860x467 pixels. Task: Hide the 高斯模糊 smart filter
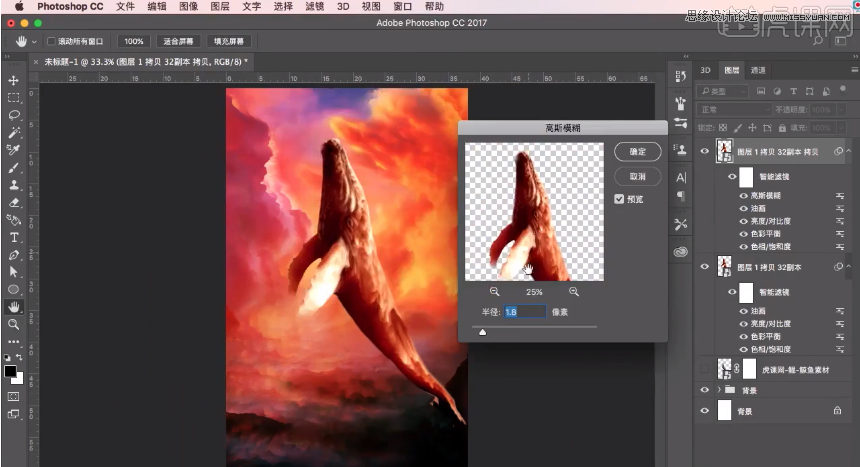[x=744, y=195]
